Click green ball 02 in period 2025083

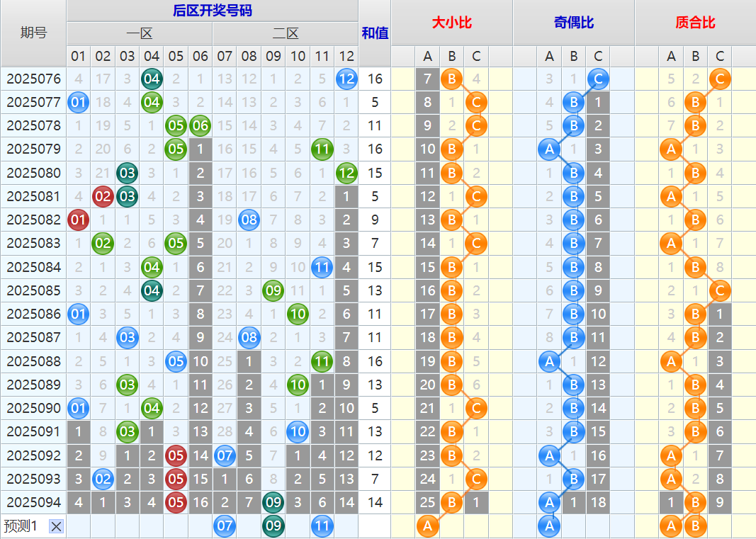pyautogui.click(x=103, y=244)
